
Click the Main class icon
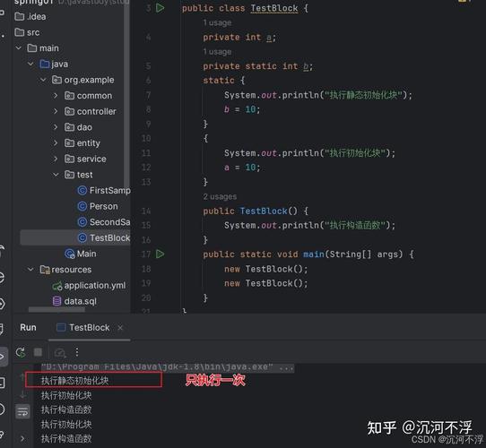70,254
